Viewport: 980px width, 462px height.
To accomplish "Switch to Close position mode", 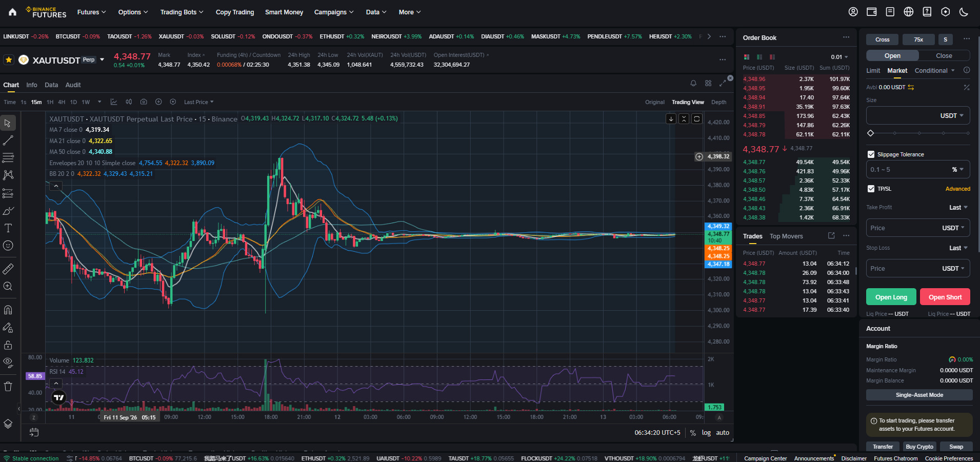I will pos(944,56).
